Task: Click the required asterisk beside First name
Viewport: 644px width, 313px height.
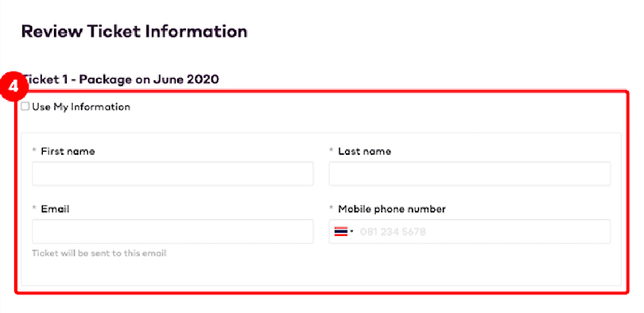Action: click(x=34, y=151)
